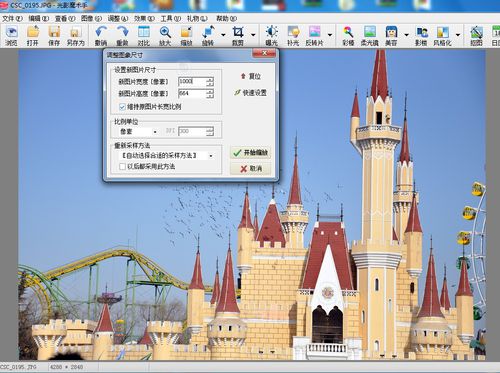Click the 快速设置 link in dialog
Image resolution: width=500 pixels, height=373 pixels.
click(x=250, y=93)
